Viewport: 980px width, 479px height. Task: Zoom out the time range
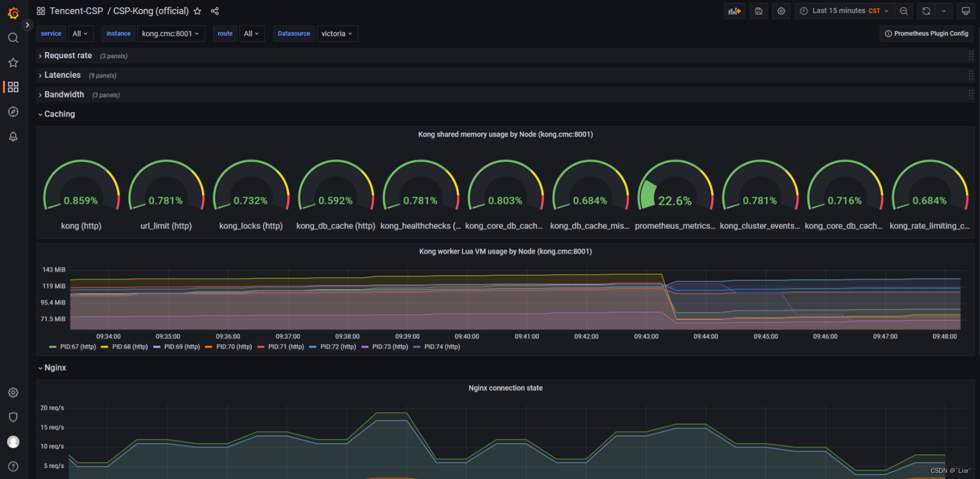903,11
